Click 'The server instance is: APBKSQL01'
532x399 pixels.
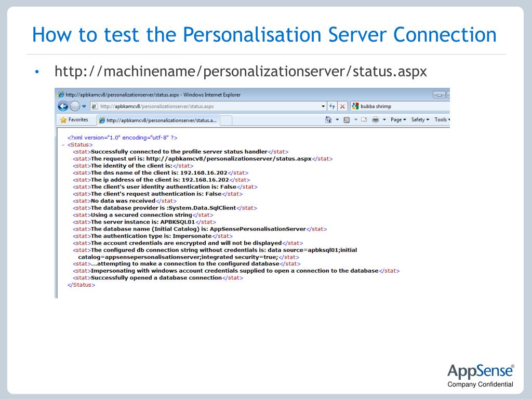pyautogui.click(x=144, y=222)
